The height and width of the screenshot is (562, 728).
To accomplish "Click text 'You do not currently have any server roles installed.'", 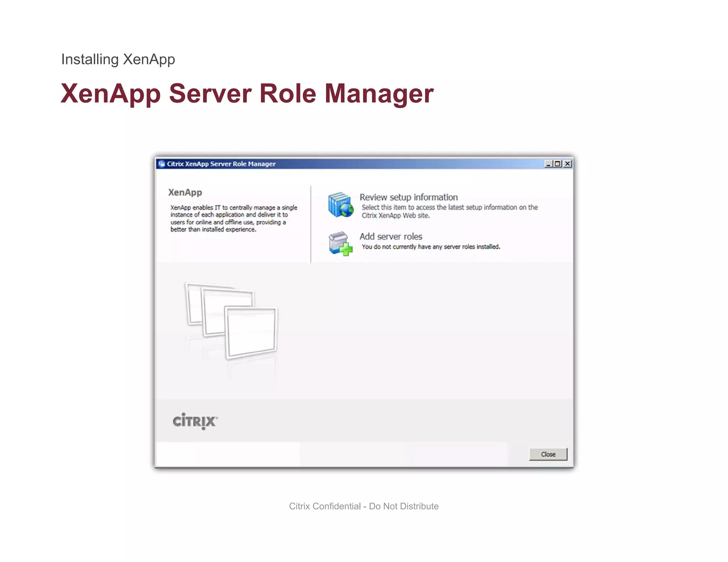I will 431,247.
